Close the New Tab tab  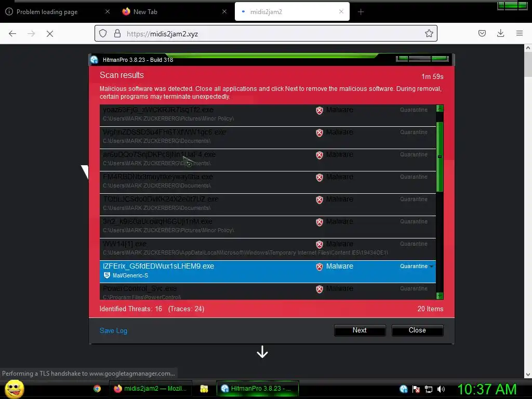224,12
